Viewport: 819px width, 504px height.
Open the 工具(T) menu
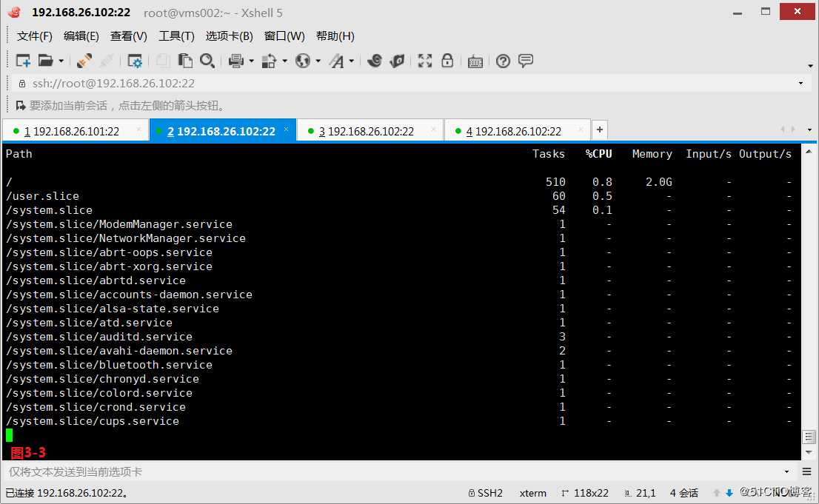[x=176, y=36]
